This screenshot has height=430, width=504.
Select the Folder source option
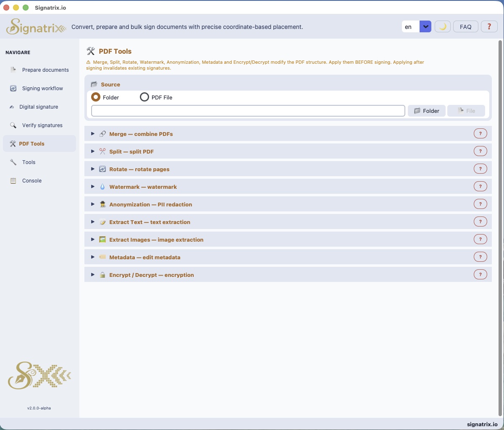96,97
